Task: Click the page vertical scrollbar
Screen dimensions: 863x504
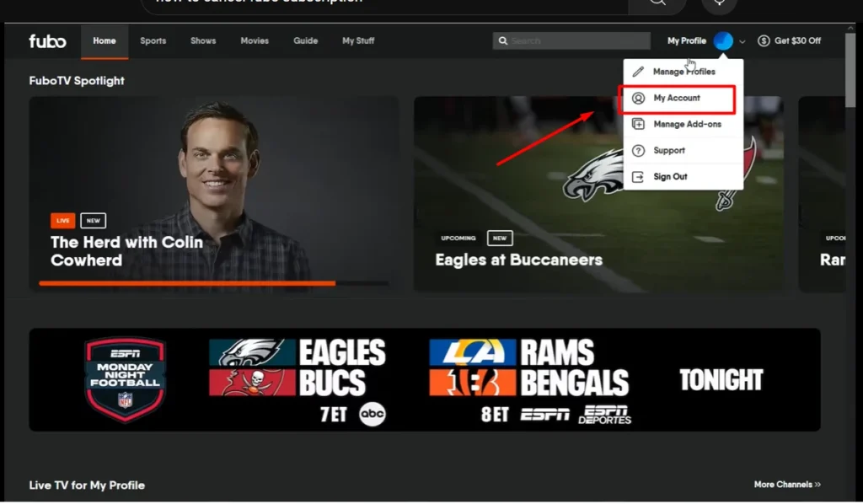Action: 850,72
